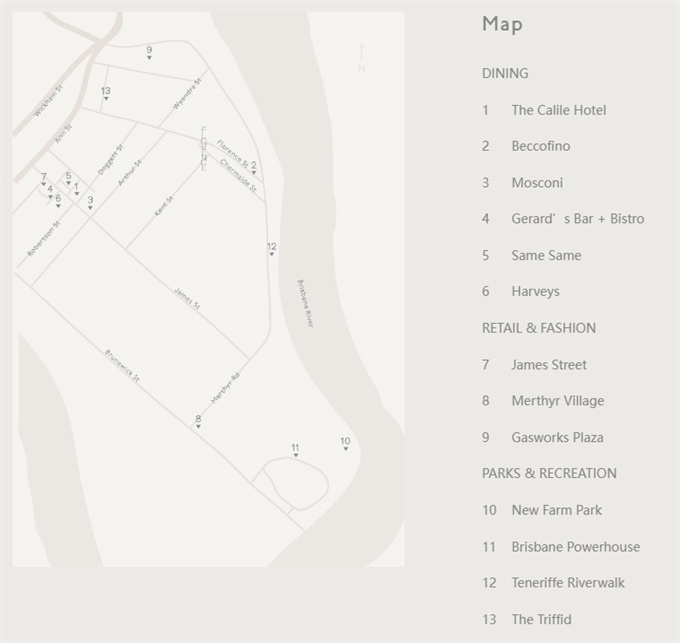Select map marker 2 on Florence St
The width and height of the screenshot is (680, 643).
pos(254,168)
